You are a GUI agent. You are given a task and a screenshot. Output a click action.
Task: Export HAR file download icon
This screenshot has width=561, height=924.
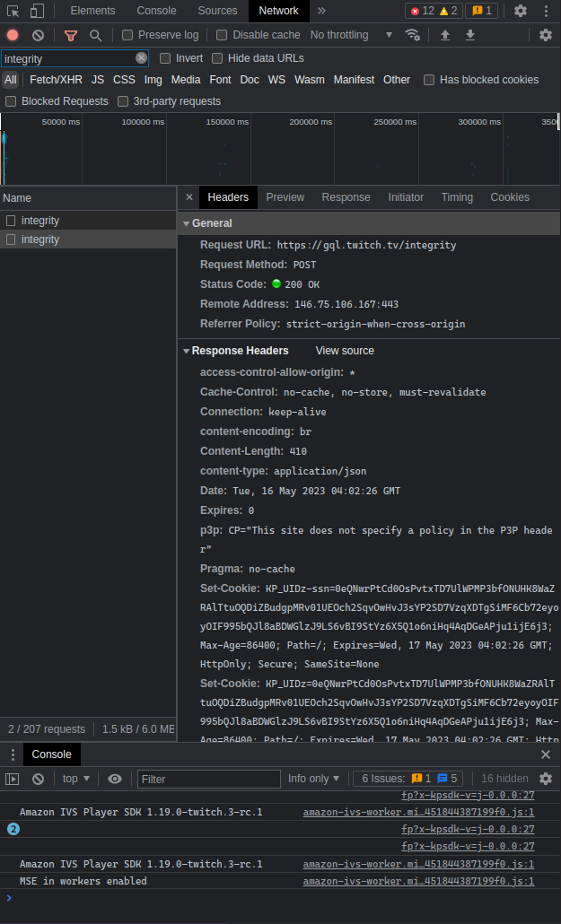pyautogui.click(x=470, y=35)
